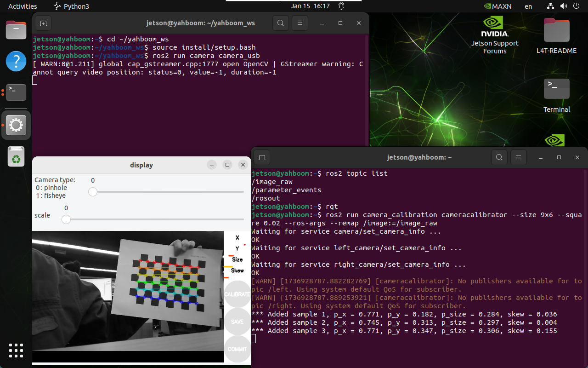Open the MAXN power mode indicator
The height and width of the screenshot is (368, 588).
pyautogui.click(x=498, y=6)
